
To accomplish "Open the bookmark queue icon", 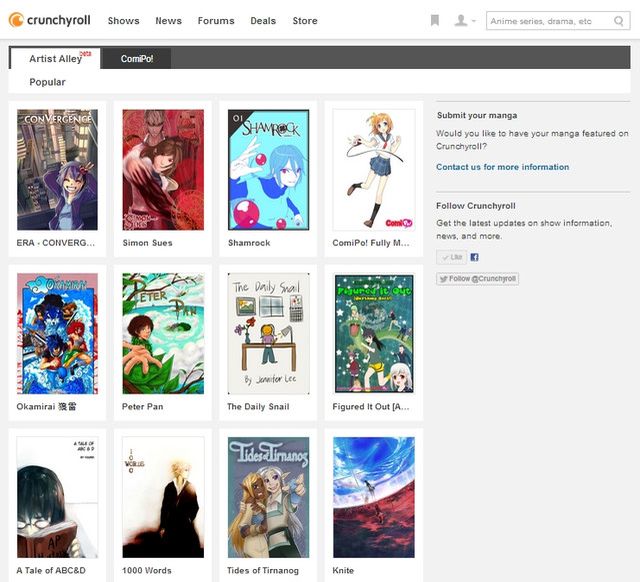I will [x=435, y=20].
